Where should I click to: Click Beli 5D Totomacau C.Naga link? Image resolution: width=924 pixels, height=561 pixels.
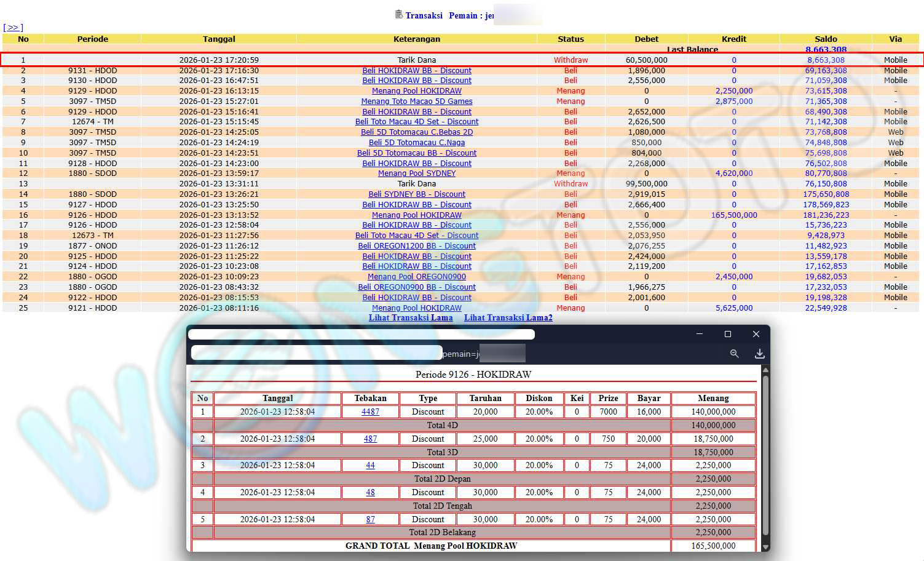click(417, 143)
